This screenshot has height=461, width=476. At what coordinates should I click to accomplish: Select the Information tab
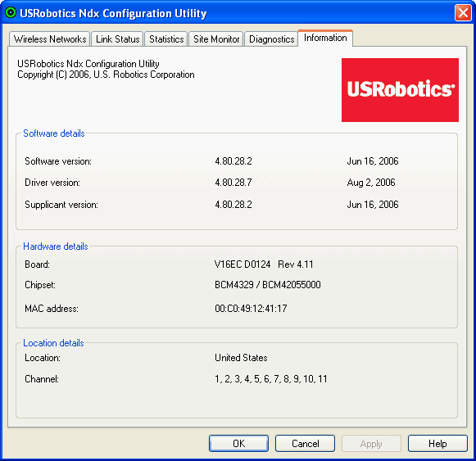pos(325,38)
